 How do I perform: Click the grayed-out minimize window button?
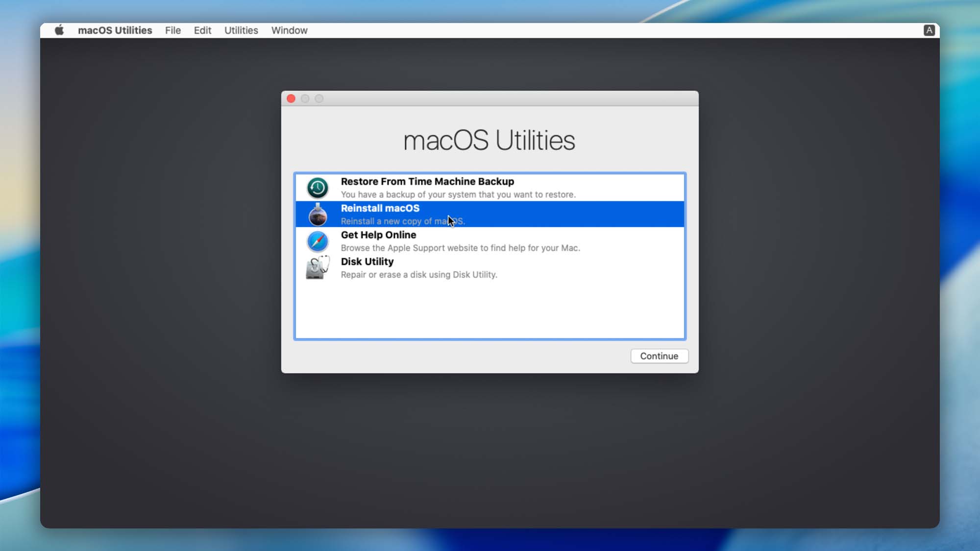coord(305,99)
